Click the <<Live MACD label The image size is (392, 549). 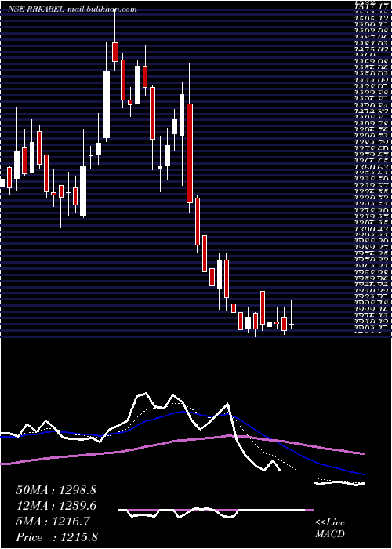(x=330, y=529)
